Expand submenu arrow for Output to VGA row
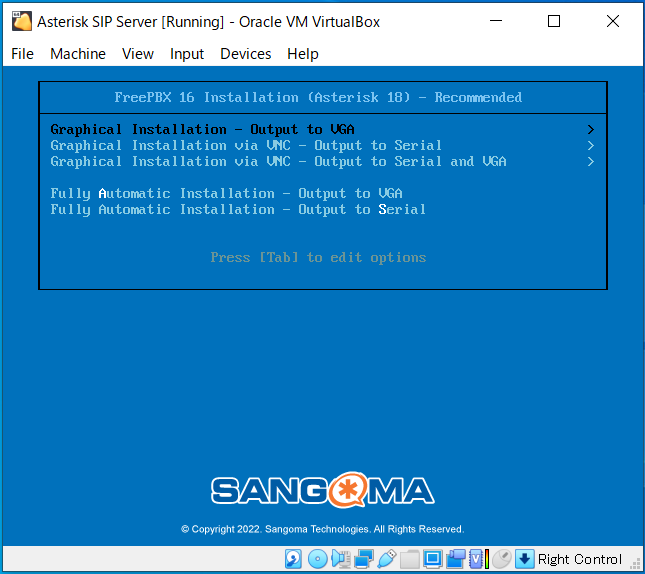The width and height of the screenshot is (645, 574). click(x=591, y=130)
